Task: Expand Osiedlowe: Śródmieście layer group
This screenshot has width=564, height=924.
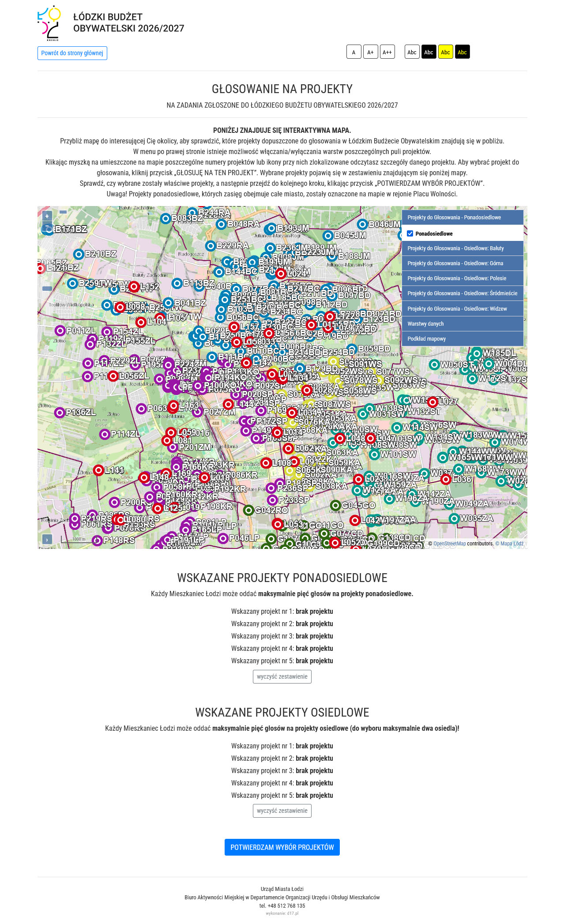Action: pyautogui.click(x=462, y=293)
